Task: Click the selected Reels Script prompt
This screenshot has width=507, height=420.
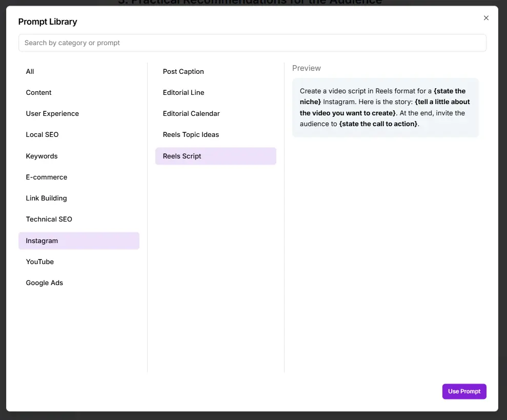Action: pyautogui.click(x=215, y=156)
